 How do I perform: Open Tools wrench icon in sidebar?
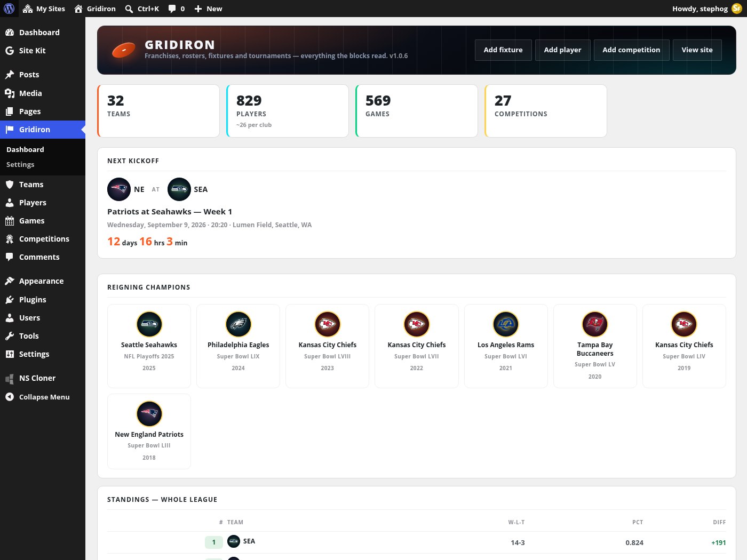(10, 336)
